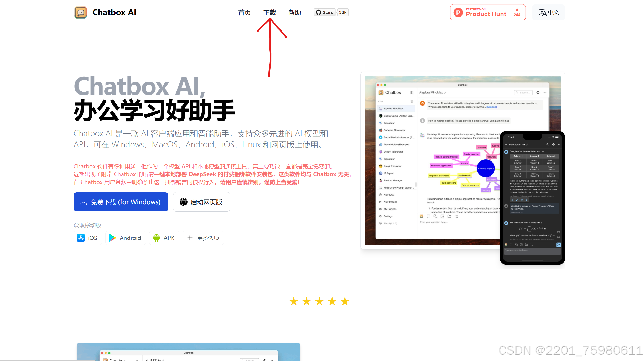
Task: Expand 更多选项 for more download options
Action: 203,238
